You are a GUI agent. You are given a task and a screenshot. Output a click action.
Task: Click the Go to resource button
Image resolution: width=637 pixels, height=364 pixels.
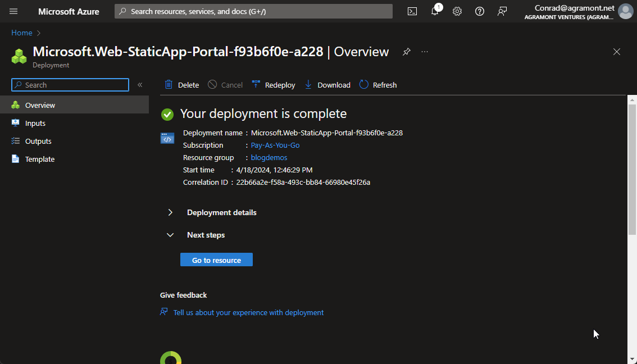tap(216, 260)
